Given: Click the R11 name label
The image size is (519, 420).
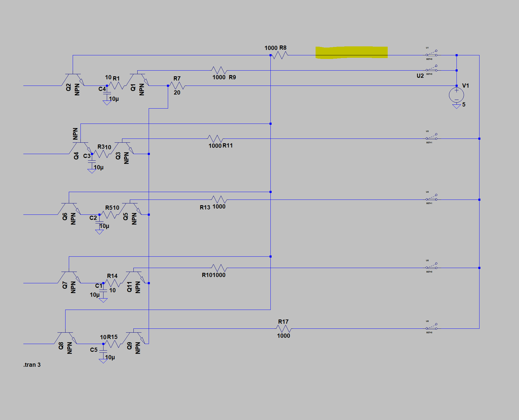Looking at the screenshot, I should pyautogui.click(x=228, y=145).
